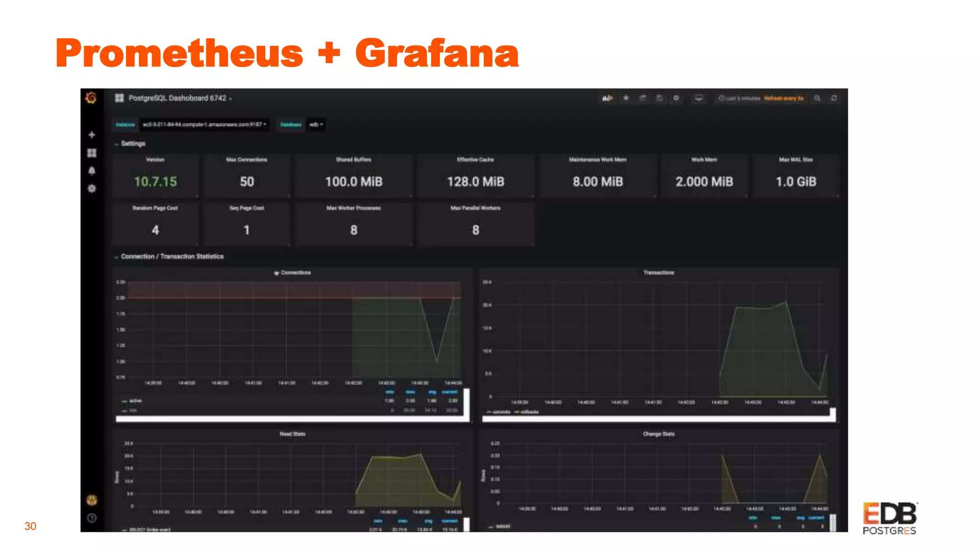Click the Random Page Cost panel title
This screenshot has width=980, height=551.
pos(155,208)
